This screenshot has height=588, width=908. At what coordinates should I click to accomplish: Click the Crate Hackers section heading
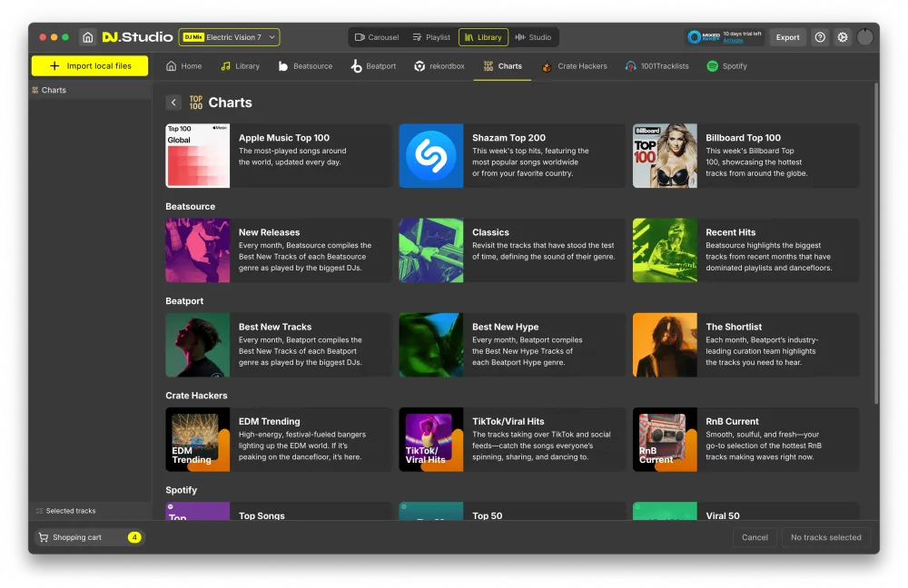tap(196, 396)
